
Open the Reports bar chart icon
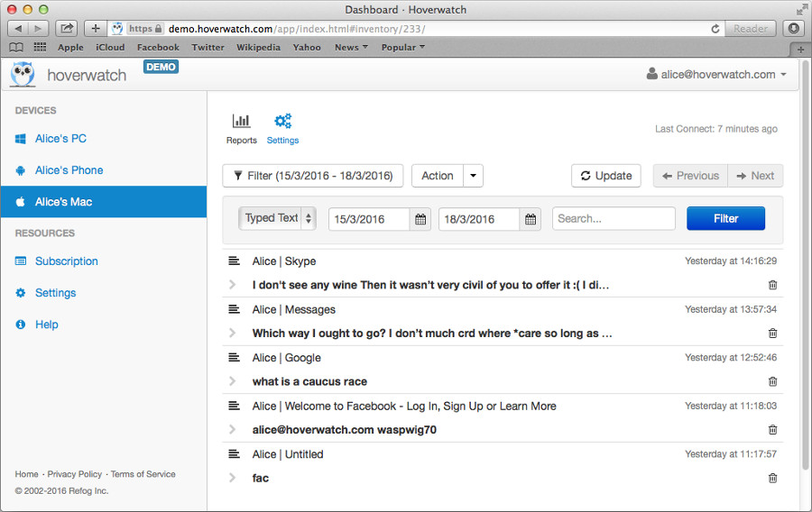[x=241, y=122]
